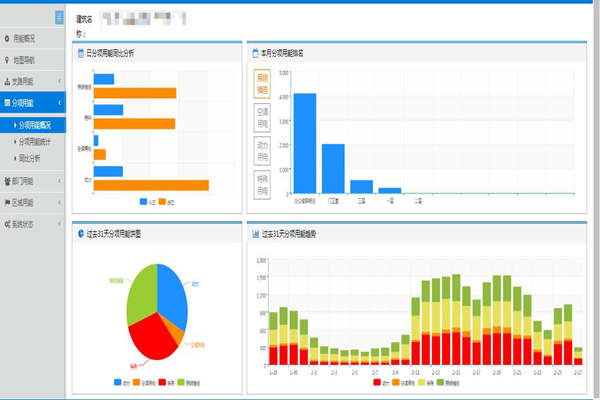Select the 空调用电 category button
Screen dimensions: 600x400
click(x=262, y=118)
